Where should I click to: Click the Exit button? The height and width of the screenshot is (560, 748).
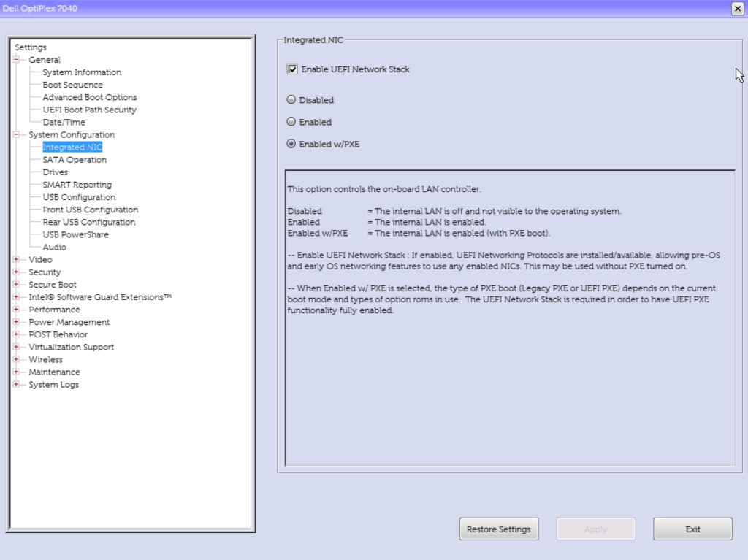(692, 529)
